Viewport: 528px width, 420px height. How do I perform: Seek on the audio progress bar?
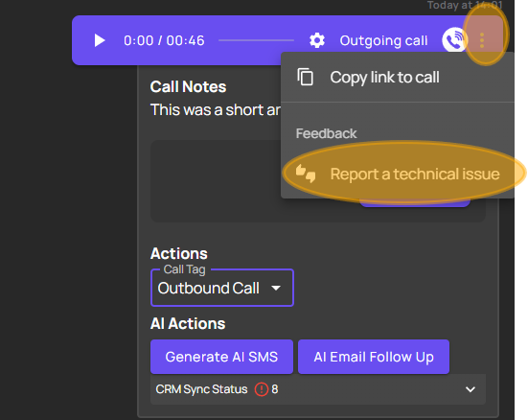tap(256, 40)
